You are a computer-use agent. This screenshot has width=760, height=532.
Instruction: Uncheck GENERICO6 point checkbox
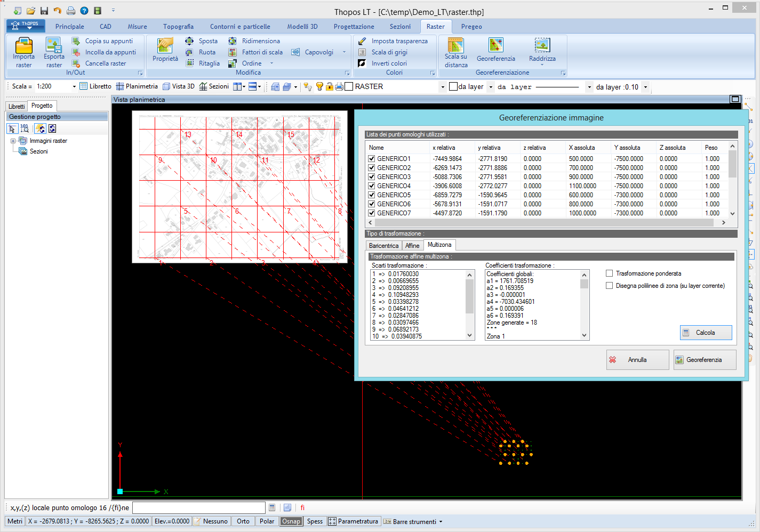[372, 204]
